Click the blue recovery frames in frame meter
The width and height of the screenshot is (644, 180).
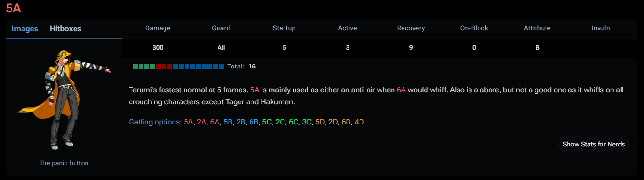[198, 67]
